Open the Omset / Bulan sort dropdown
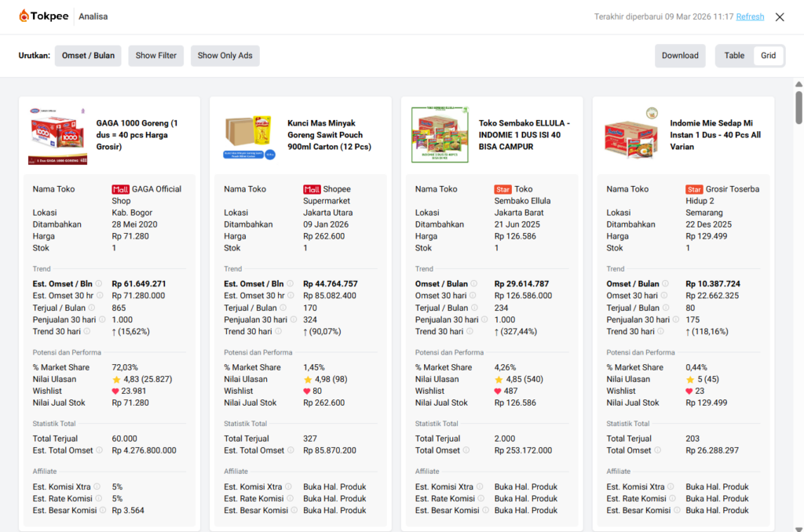804x532 pixels. [x=88, y=56]
